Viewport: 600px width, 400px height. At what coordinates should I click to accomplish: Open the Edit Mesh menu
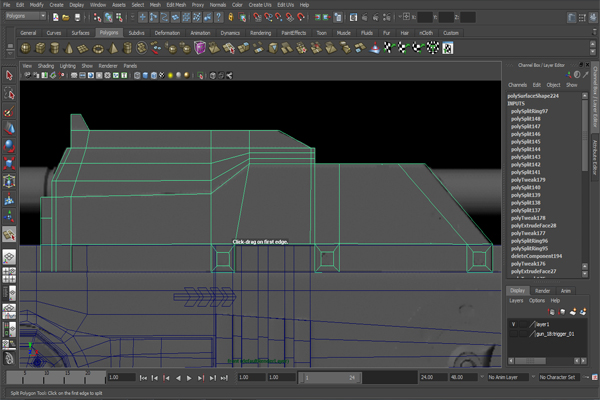point(176,5)
